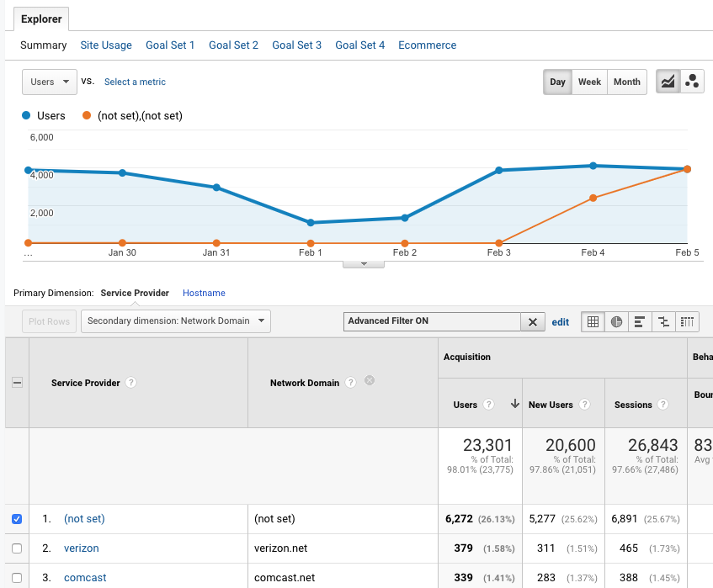Select the performance bar view icon
713x588 pixels.
point(640,321)
